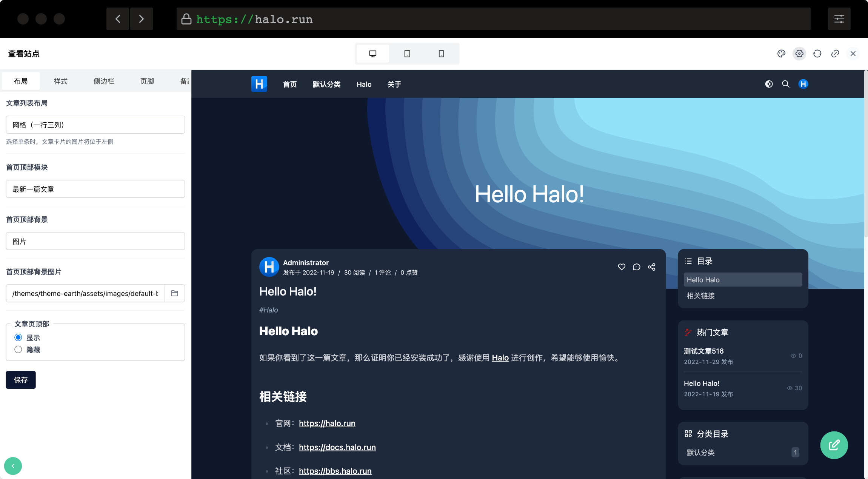Screen dimensions: 868x479
Task: Browse files for the background image
Action: [174, 293]
